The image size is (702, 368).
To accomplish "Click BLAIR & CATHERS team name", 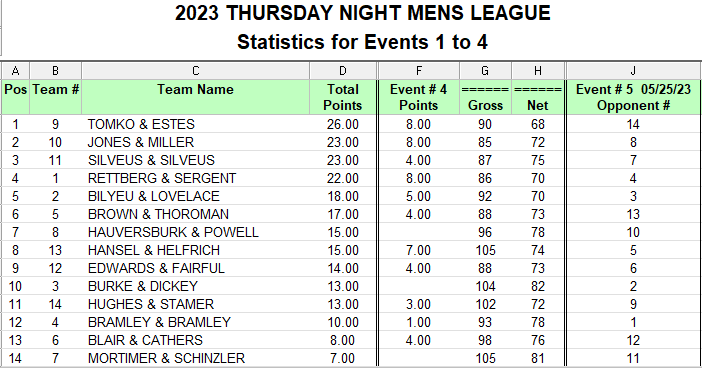I will click(145, 340).
